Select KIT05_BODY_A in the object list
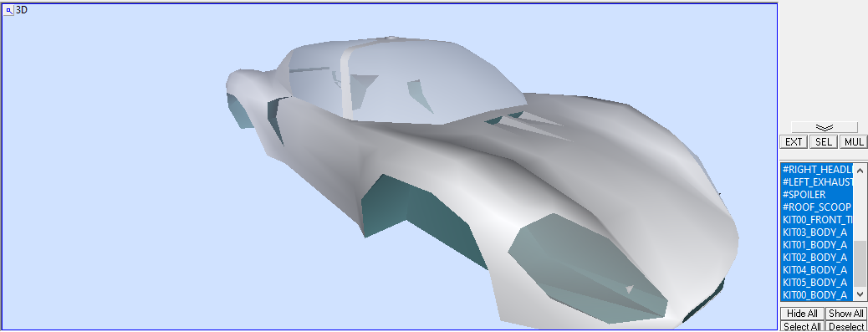 tap(816, 283)
